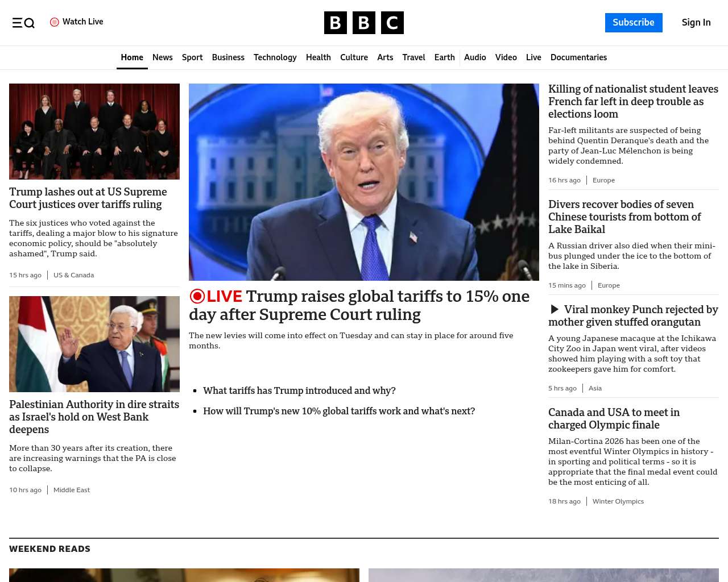This screenshot has height=582, width=728.
Task: Open the French far left headline
Action: pyautogui.click(x=633, y=101)
